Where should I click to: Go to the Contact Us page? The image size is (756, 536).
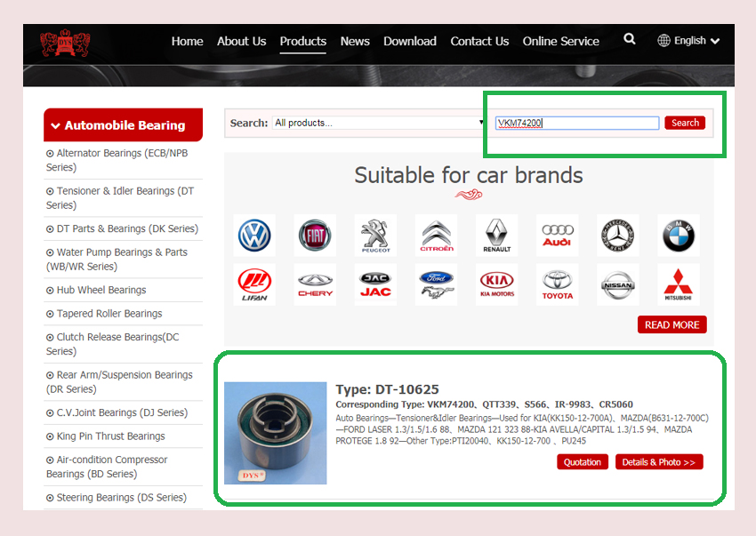tap(479, 41)
